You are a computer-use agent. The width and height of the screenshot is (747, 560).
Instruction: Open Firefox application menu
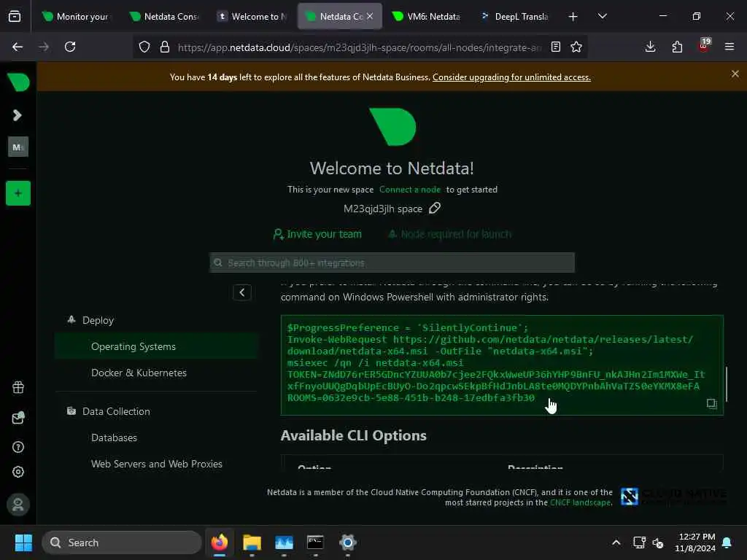pyautogui.click(x=729, y=47)
